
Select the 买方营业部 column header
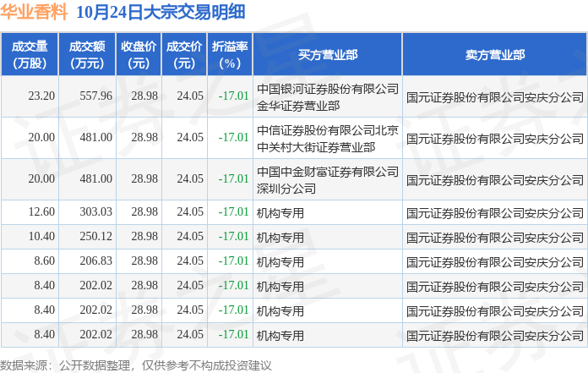point(328,55)
